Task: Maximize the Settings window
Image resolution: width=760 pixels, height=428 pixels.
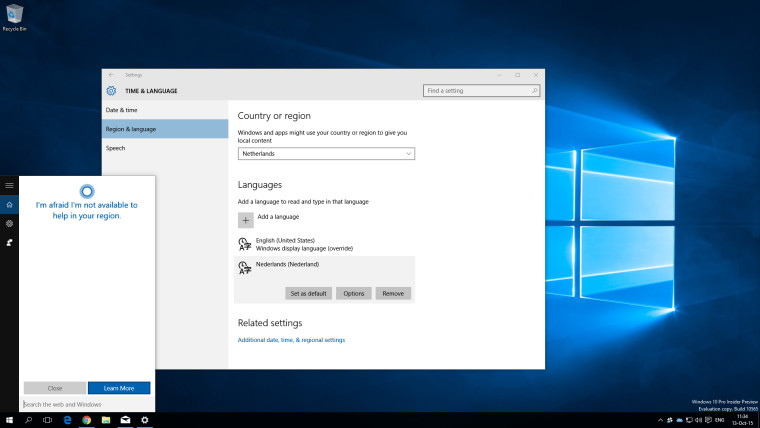Action: tap(518, 75)
